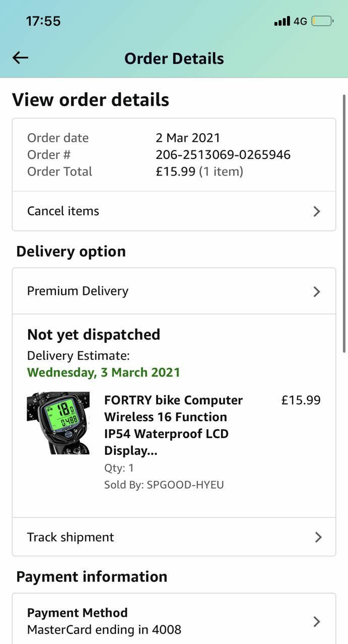348x644 pixels.
Task: Tap the Wednesday, 3 March 2021 estimate
Action: tap(103, 372)
